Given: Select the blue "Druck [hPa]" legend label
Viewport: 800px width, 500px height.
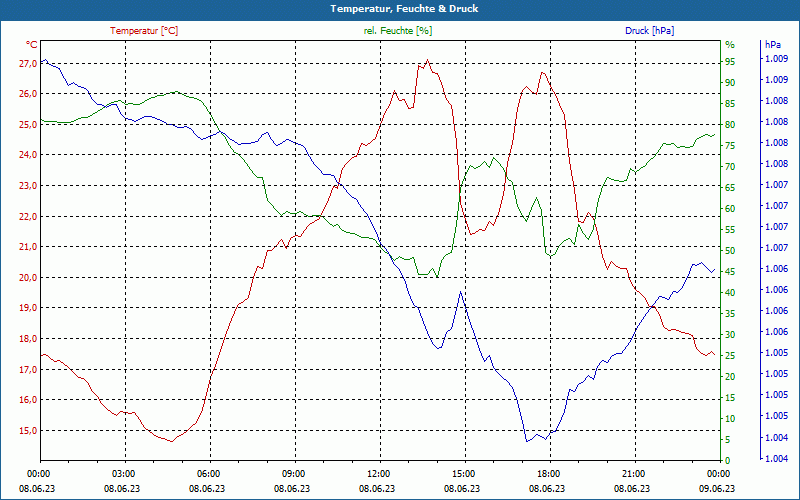Looking at the screenshot, I should click(649, 31).
